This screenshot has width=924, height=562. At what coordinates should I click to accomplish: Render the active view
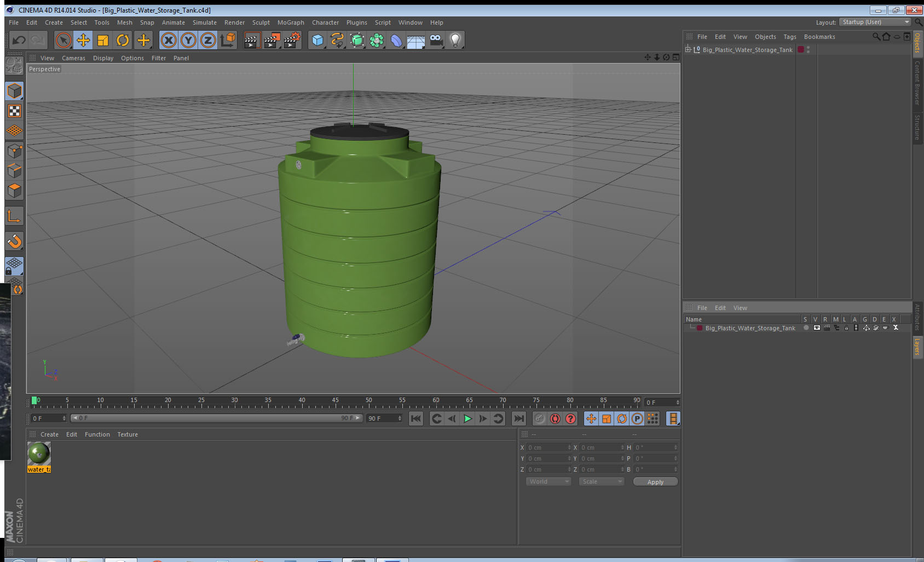coord(251,40)
